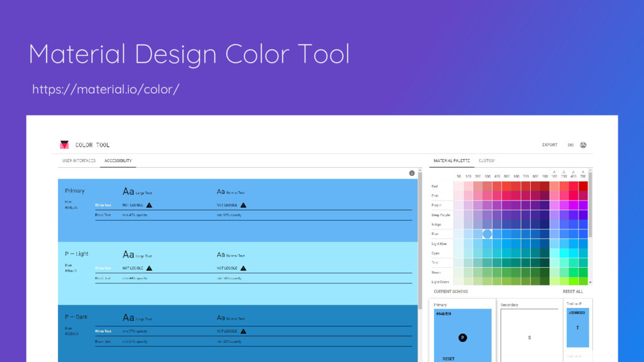Click 'Black Text' row label in Primary section
This screenshot has width=644, height=362.
[x=103, y=215]
